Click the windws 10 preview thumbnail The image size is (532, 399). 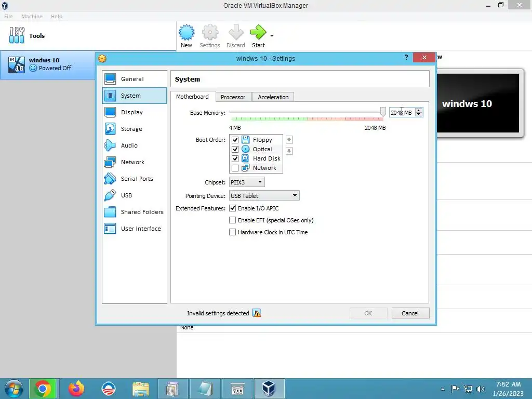point(478,103)
